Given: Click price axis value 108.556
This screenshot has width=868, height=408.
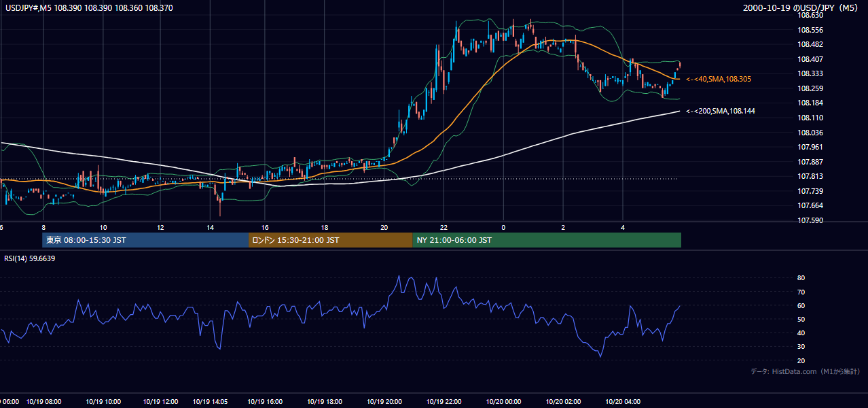Looking at the screenshot, I should tap(810, 30).
